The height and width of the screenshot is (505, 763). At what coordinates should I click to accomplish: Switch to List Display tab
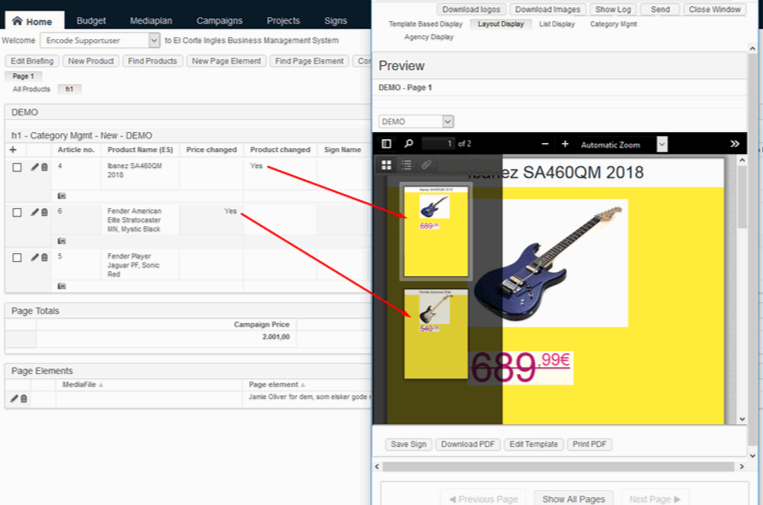click(557, 24)
